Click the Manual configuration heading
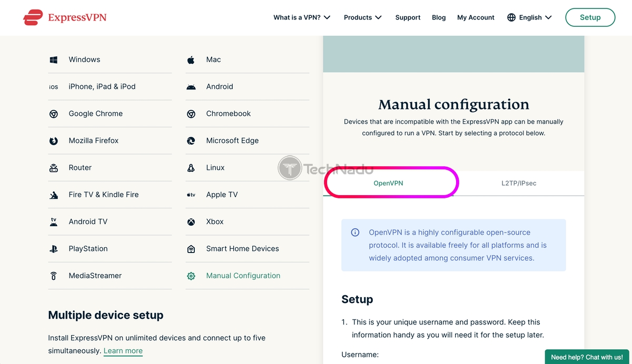This screenshot has height=364, width=632. (x=453, y=104)
